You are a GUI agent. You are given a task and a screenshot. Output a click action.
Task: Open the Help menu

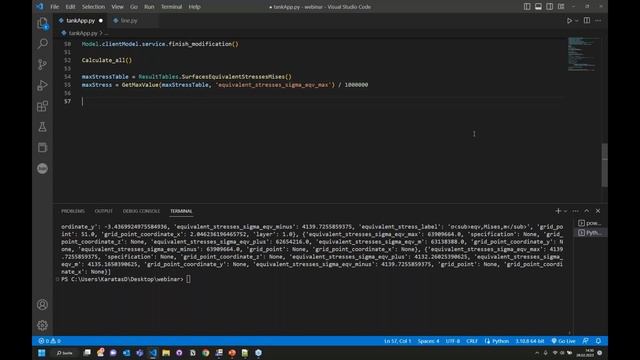click(x=194, y=7)
